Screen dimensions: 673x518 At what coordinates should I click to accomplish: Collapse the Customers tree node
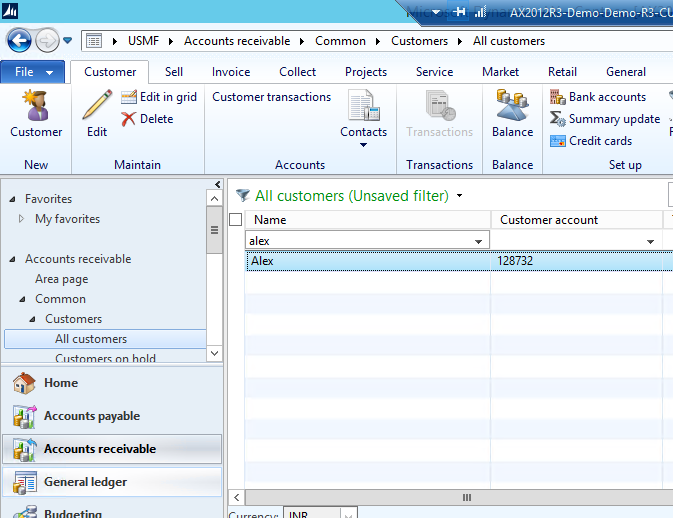32,319
